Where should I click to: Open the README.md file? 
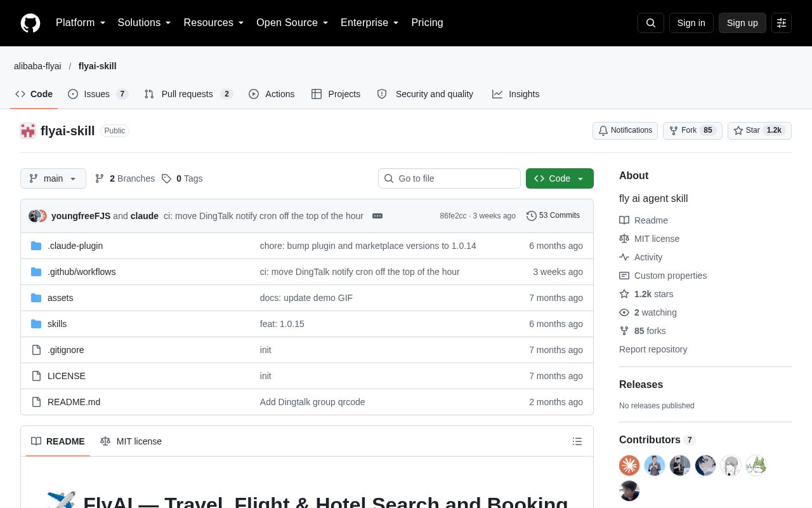pos(74,402)
